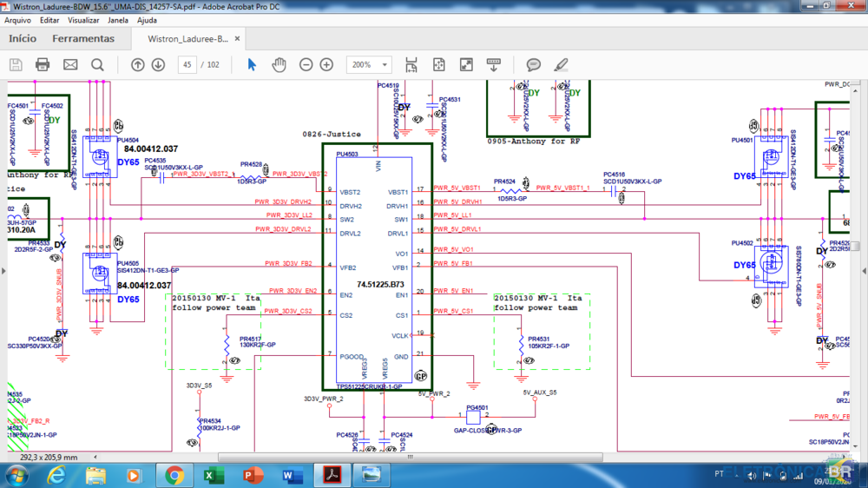Zoom out with the minus button

click(306, 65)
